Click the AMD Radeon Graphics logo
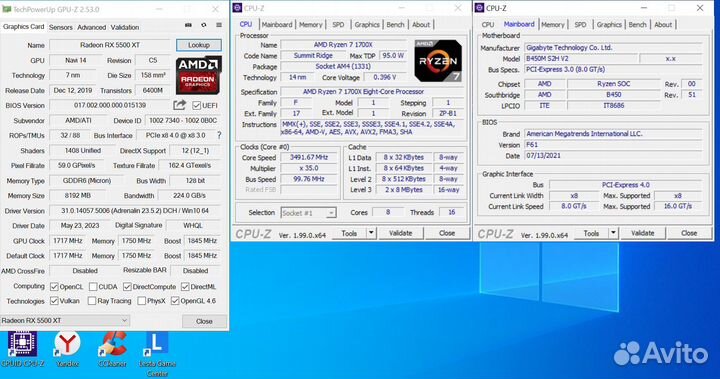The height and width of the screenshot is (379, 720). (x=199, y=74)
